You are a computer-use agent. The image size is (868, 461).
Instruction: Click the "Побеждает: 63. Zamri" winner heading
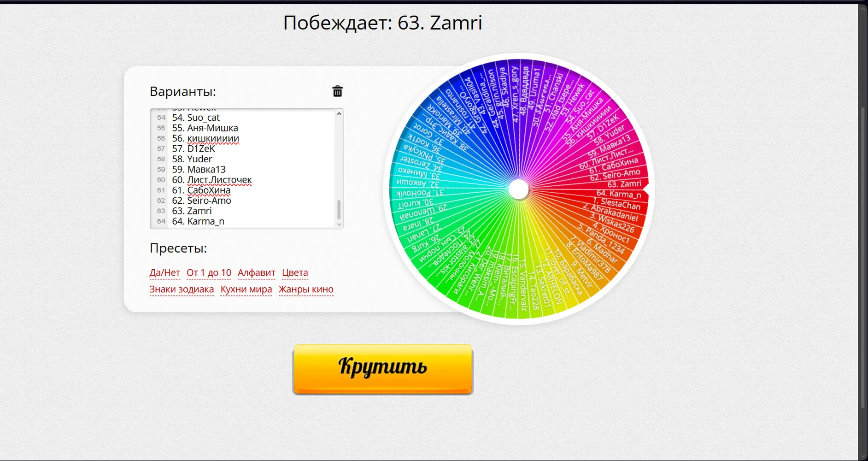382,23
